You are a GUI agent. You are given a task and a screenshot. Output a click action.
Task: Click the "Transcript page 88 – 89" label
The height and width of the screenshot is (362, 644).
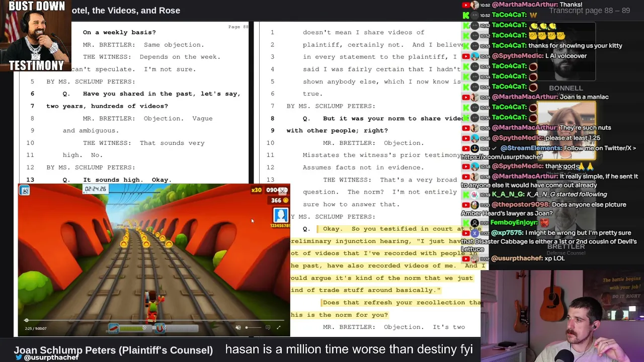coord(589,10)
